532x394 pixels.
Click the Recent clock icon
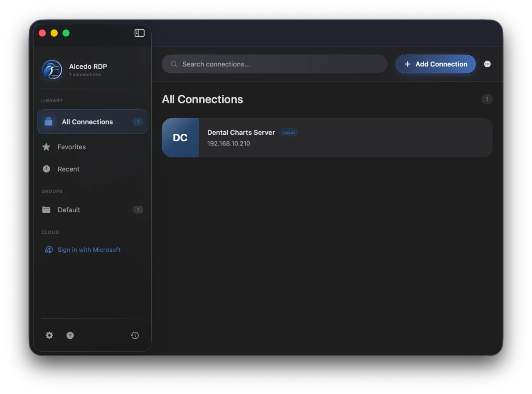(x=47, y=169)
